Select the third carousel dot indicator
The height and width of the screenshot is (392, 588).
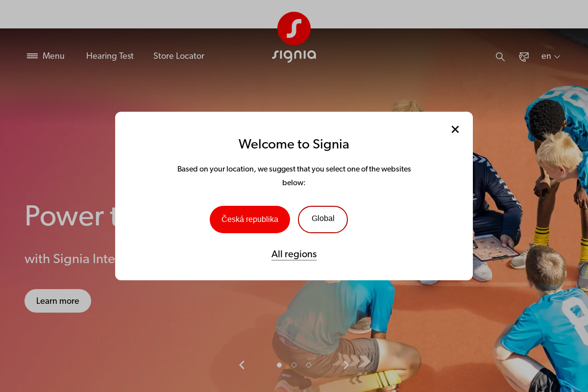(x=309, y=365)
